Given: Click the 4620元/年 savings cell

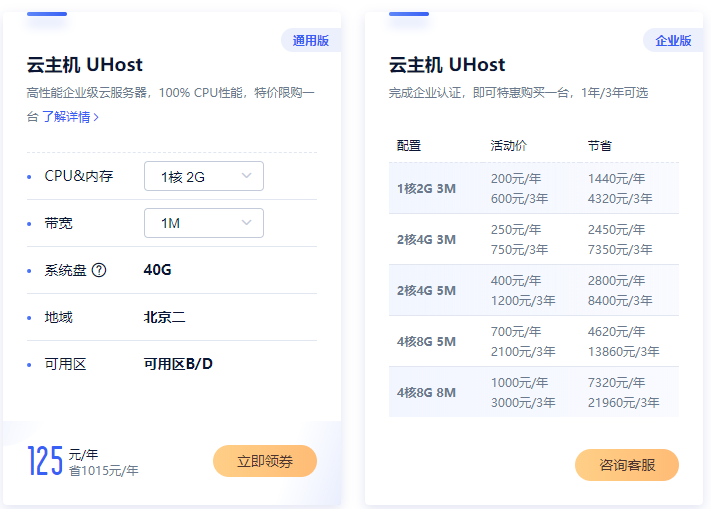Looking at the screenshot, I should pyautogui.click(x=617, y=331).
